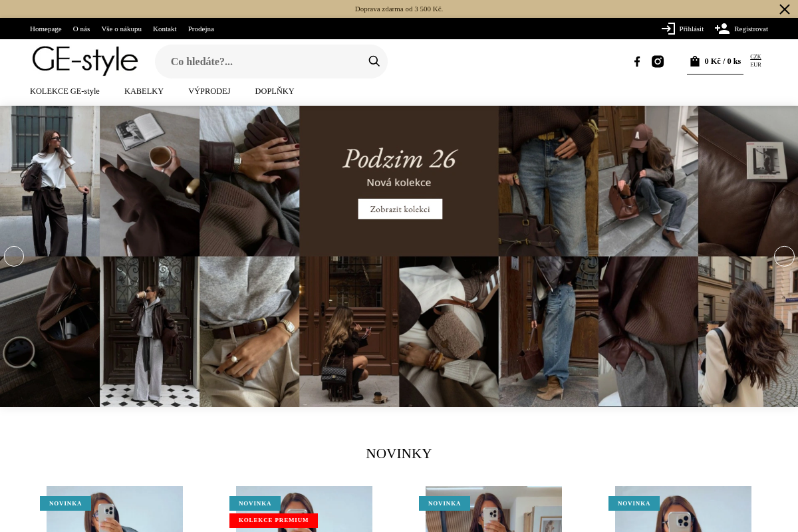This screenshot has height=532, width=798.
Task: Open the Kontakt page
Action: pos(165,29)
